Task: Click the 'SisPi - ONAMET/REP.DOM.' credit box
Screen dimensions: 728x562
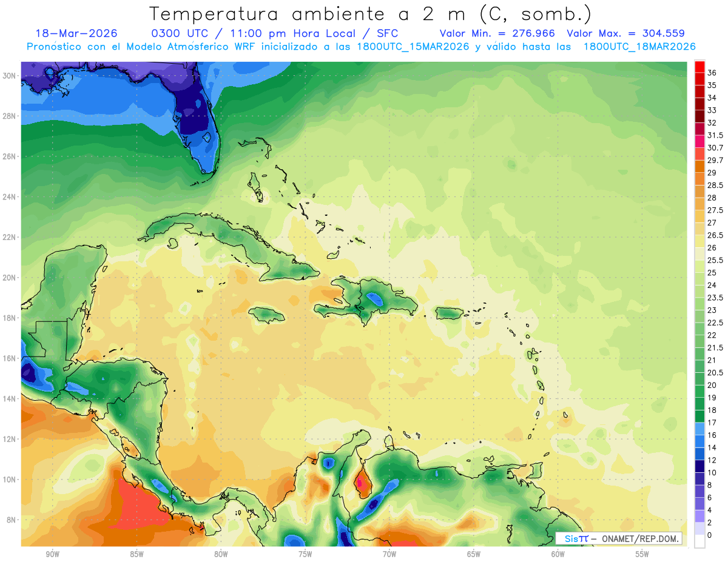Action: click(x=619, y=538)
